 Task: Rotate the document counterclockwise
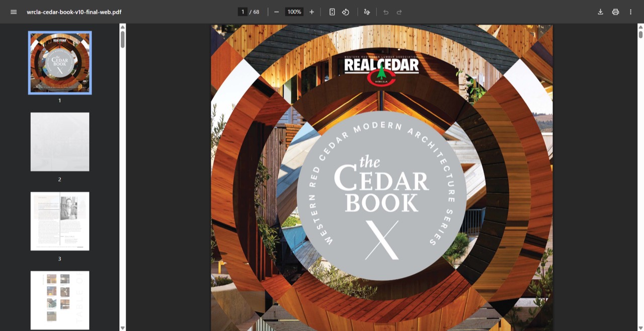point(346,12)
